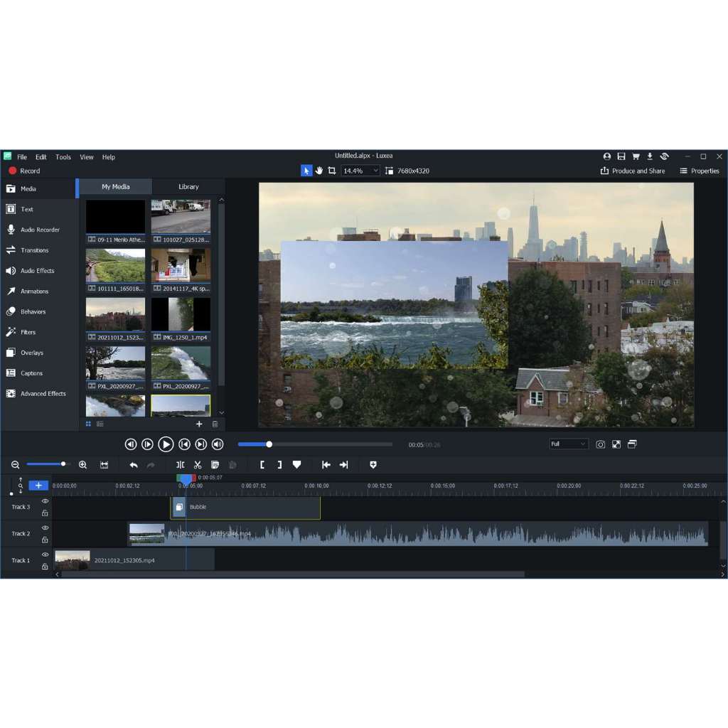Click the Undo arrow in timeline toolbar
The image size is (728, 728).
[x=134, y=465]
